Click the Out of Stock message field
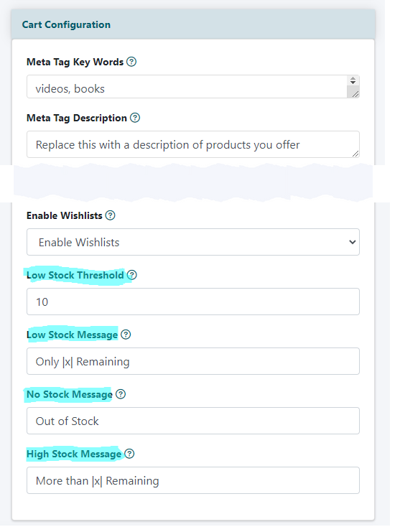This screenshot has width=400, height=532. click(x=193, y=421)
